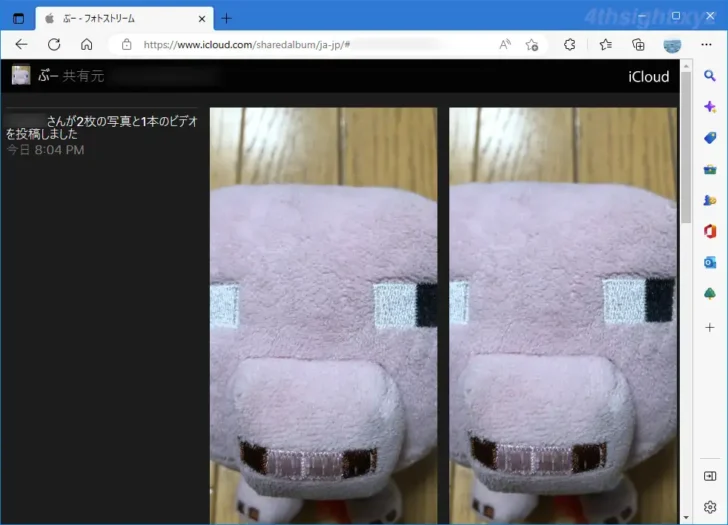Add a sidebar app with plus

tap(709, 328)
